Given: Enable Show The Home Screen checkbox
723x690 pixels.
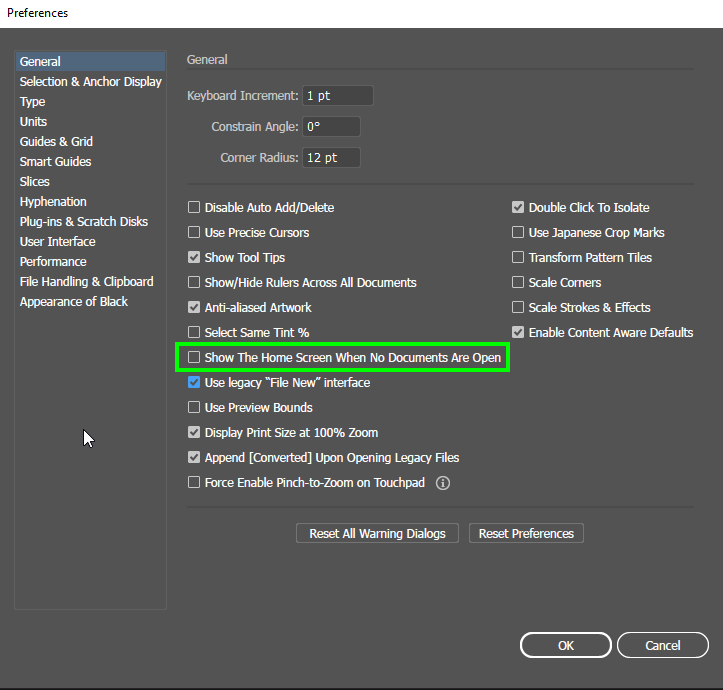Looking at the screenshot, I should coord(194,358).
